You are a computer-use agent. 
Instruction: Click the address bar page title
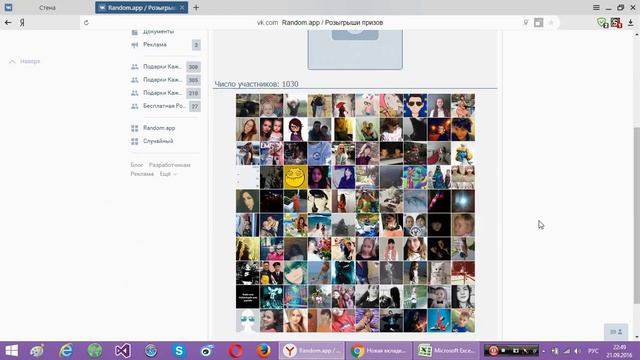332,22
